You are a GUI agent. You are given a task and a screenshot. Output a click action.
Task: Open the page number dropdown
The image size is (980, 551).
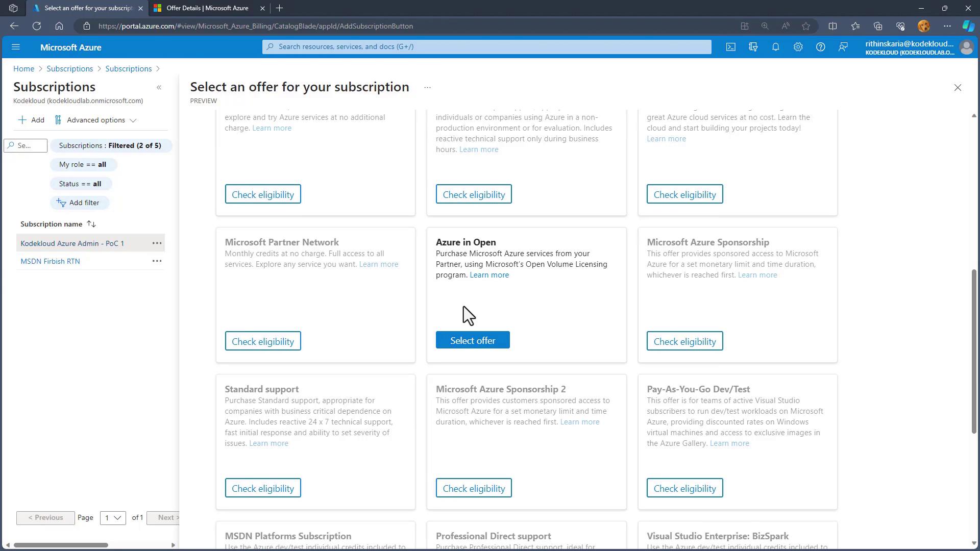tap(113, 517)
